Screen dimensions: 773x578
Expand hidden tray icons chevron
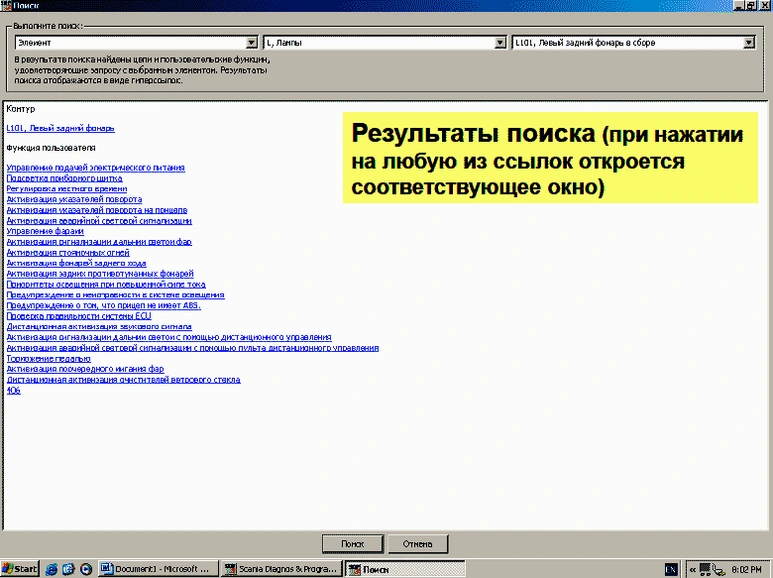pos(692,568)
